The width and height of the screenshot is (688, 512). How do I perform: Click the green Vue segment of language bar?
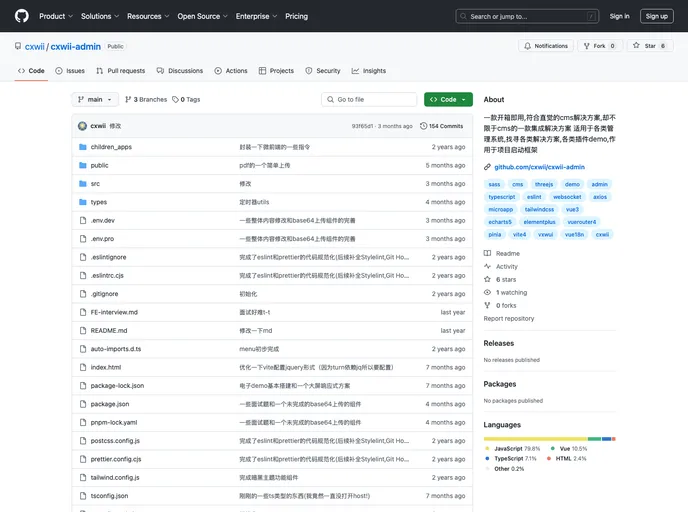pyautogui.click(x=595, y=439)
